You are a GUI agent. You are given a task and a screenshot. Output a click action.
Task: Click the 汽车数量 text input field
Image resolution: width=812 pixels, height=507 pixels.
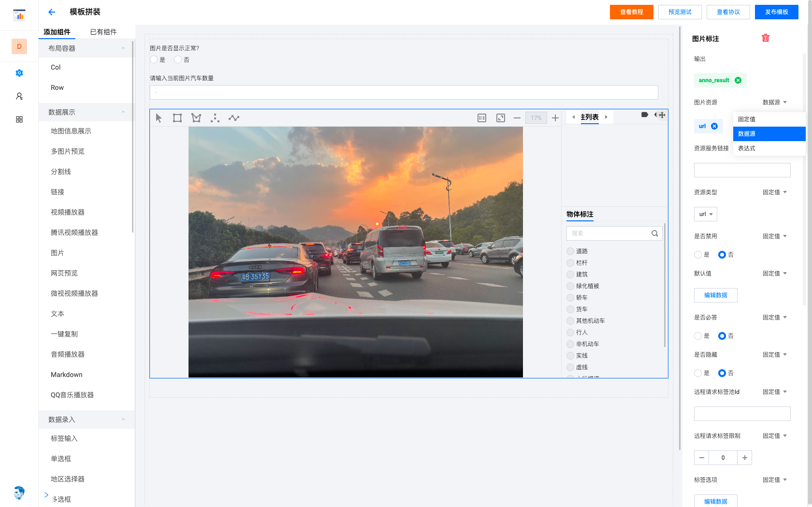pyautogui.click(x=404, y=92)
